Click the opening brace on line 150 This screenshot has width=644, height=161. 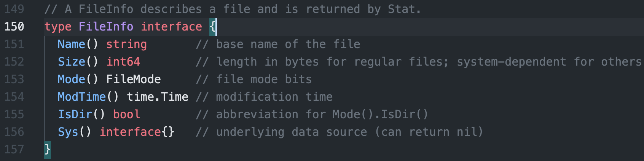click(213, 27)
